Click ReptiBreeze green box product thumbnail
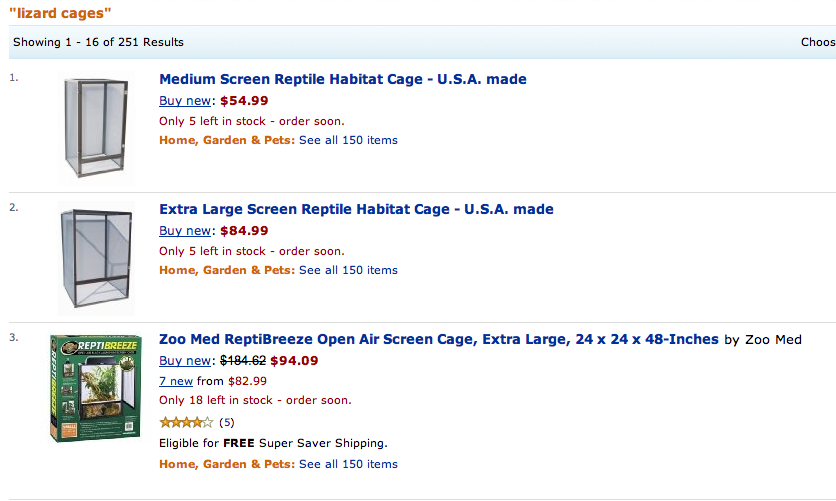This screenshot has height=501, width=836. (95, 388)
